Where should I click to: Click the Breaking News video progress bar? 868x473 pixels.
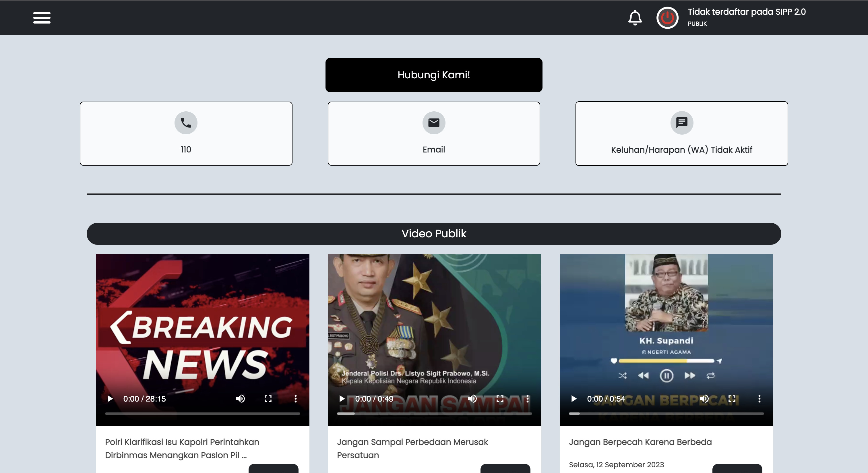tap(202, 413)
